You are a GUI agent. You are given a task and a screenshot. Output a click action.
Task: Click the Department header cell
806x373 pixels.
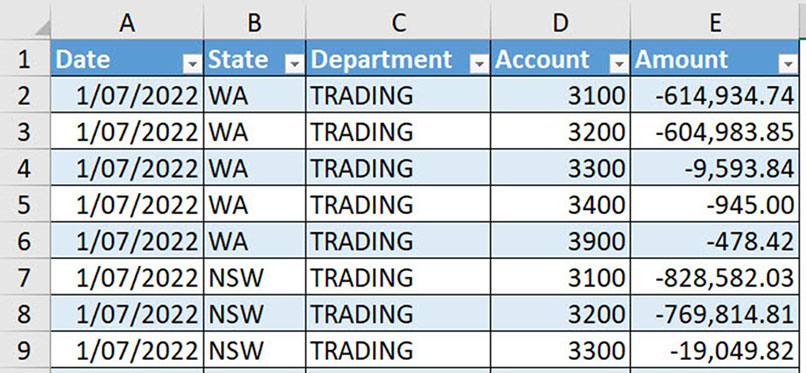(x=398, y=58)
